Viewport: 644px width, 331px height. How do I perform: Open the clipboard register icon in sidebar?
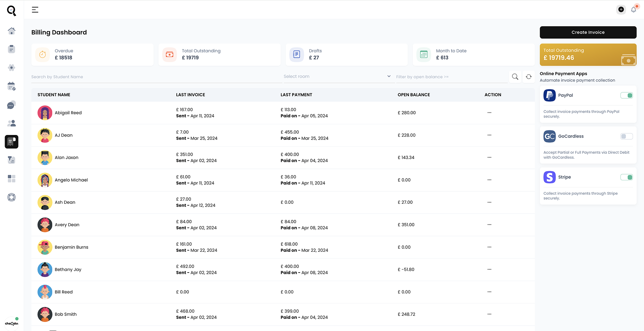point(11,49)
